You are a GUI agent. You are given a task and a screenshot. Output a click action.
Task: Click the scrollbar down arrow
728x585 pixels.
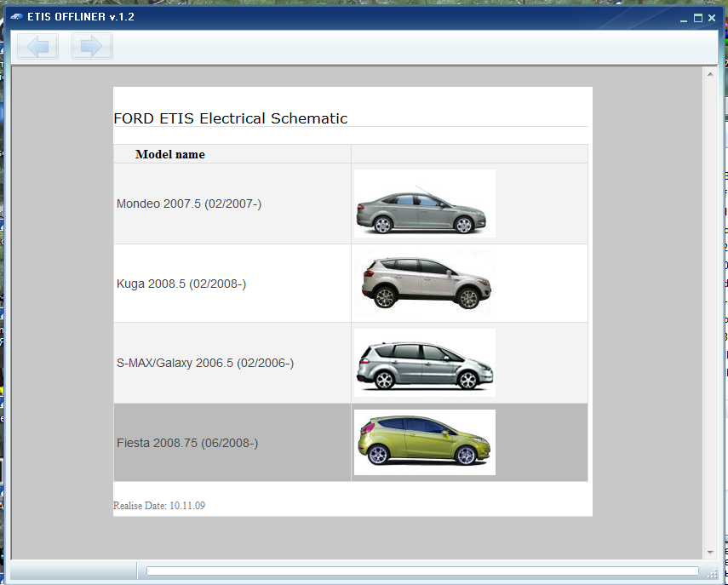tap(710, 552)
